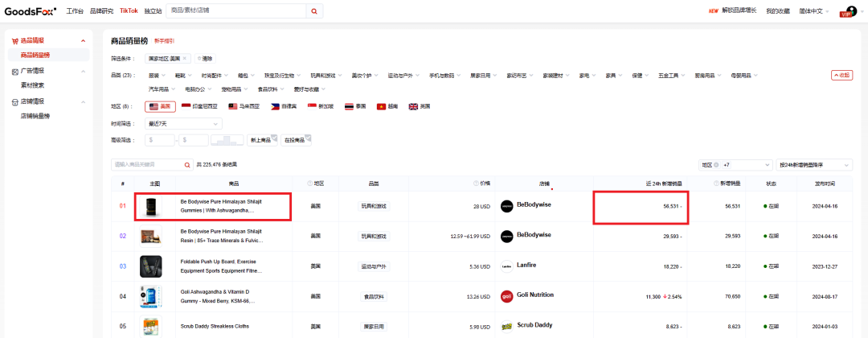Viewport: 868px width, 338px height.
Task: Collapse the 店铺情报 sidebar section
Action: click(83, 102)
